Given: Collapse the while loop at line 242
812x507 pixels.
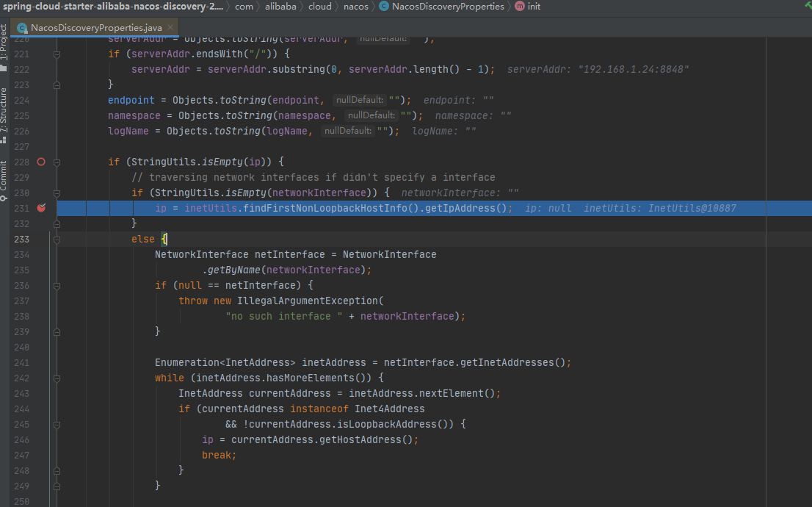Looking at the screenshot, I should 57,378.
